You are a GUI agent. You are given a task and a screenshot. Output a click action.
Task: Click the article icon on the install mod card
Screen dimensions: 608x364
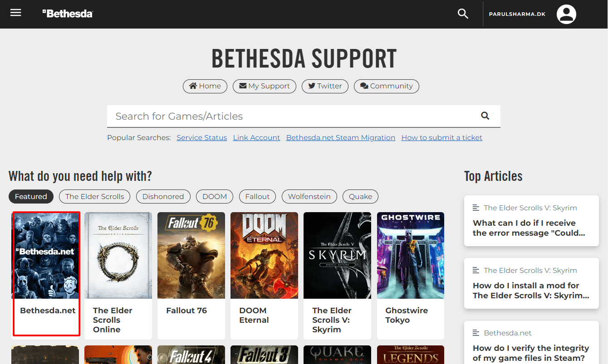click(x=476, y=270)
